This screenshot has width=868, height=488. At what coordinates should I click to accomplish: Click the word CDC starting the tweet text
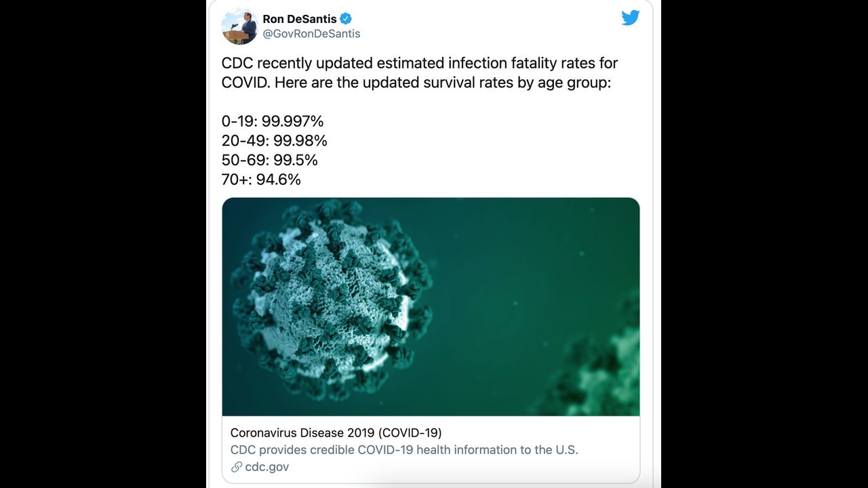point(236,63)
